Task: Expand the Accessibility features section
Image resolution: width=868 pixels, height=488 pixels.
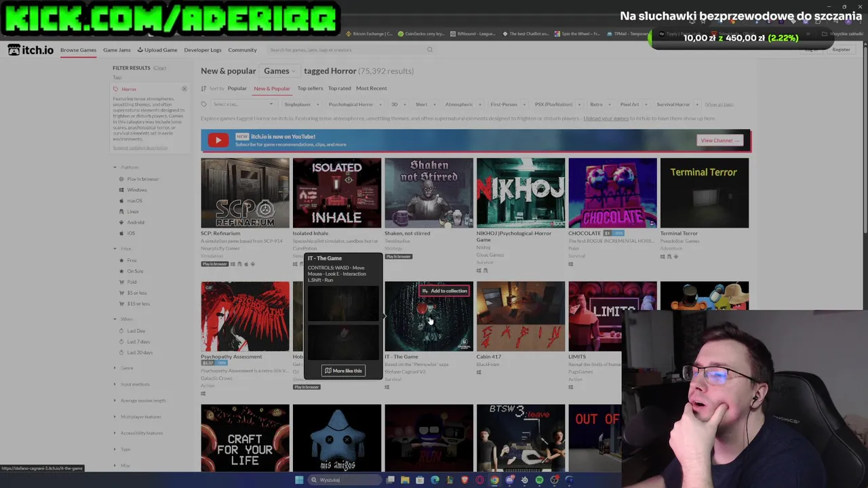Action: tap(138, 433)
